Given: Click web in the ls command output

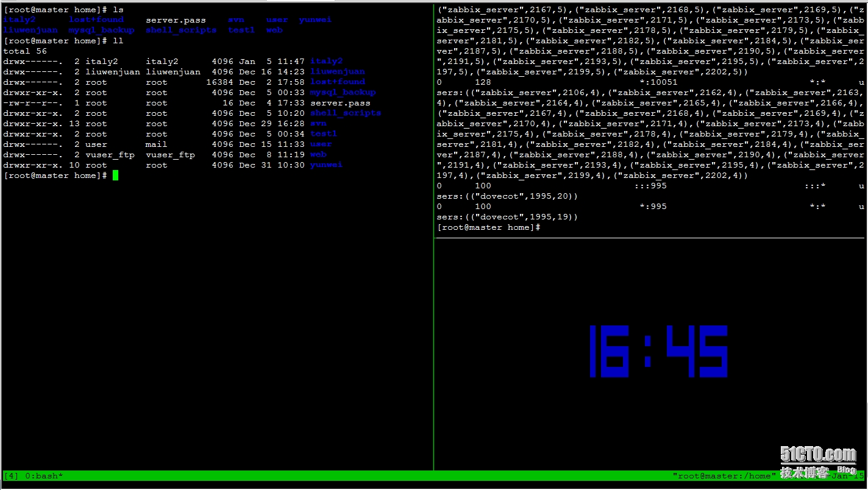Looking at the screenshot, I should 274,30.
